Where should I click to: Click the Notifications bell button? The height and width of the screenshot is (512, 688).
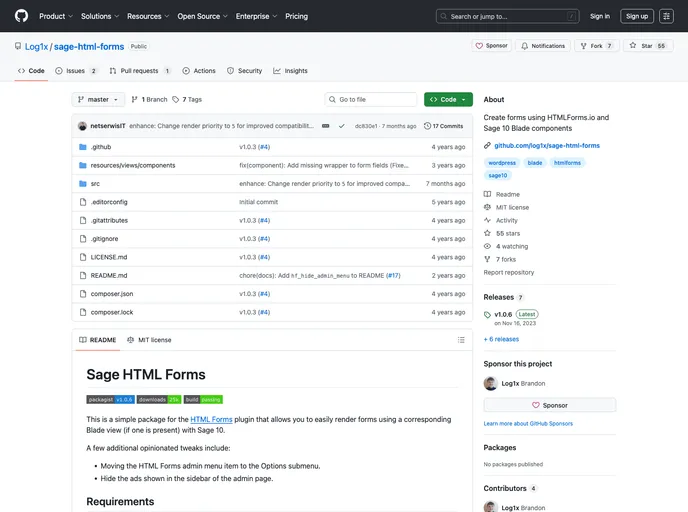pyautogui.click(x=543, y=46)
